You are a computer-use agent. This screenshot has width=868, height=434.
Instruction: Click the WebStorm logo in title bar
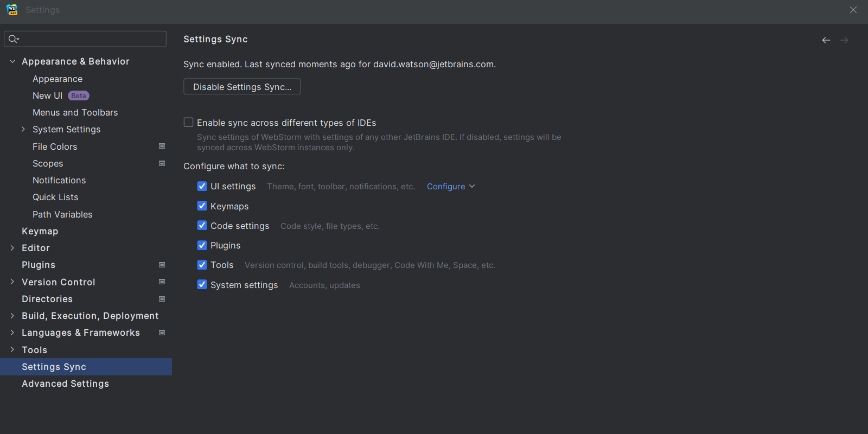tap(12, 10)
